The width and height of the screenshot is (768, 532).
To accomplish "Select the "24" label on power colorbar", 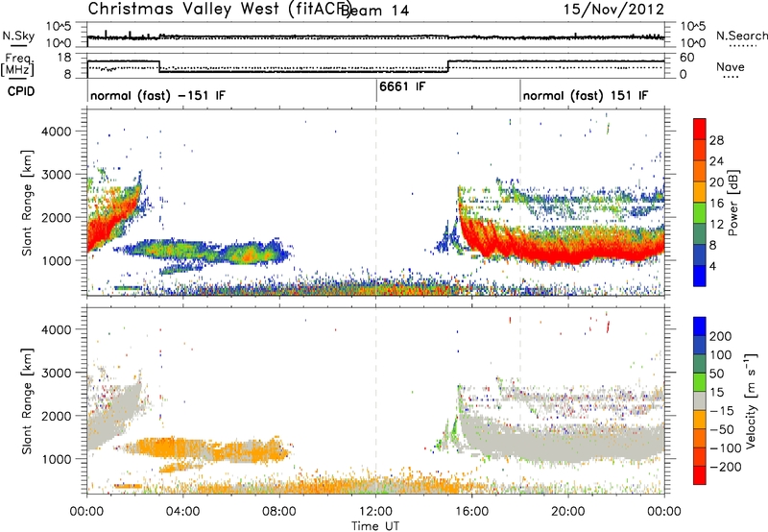I will point(716,161).
